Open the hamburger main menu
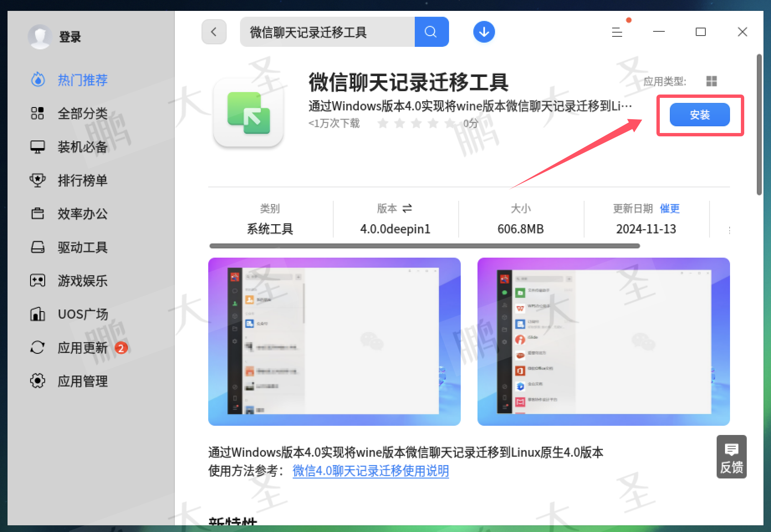 pos(617,32)
